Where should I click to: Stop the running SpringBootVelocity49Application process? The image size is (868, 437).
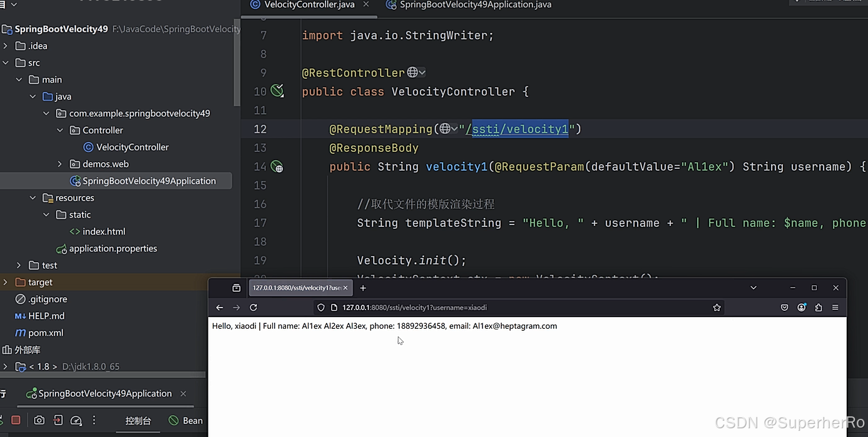click(x=16, y=420)
